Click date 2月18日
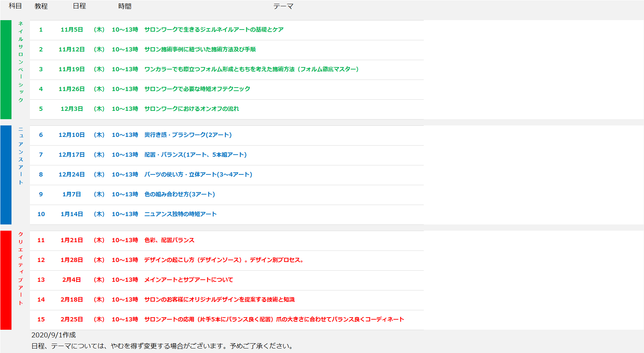Image resolution: width=644 pixels, height=353 pixels. pyautogui.click(x=72, y=299)
